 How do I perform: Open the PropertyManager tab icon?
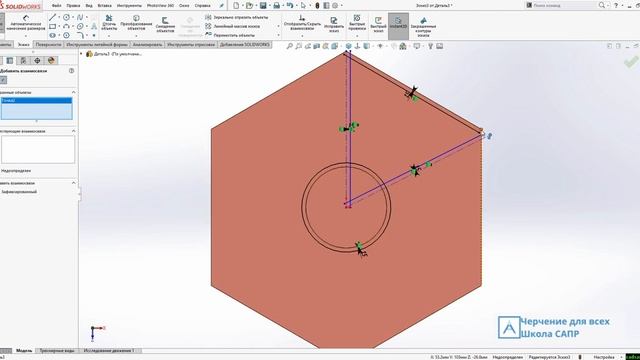coord(9,60)
